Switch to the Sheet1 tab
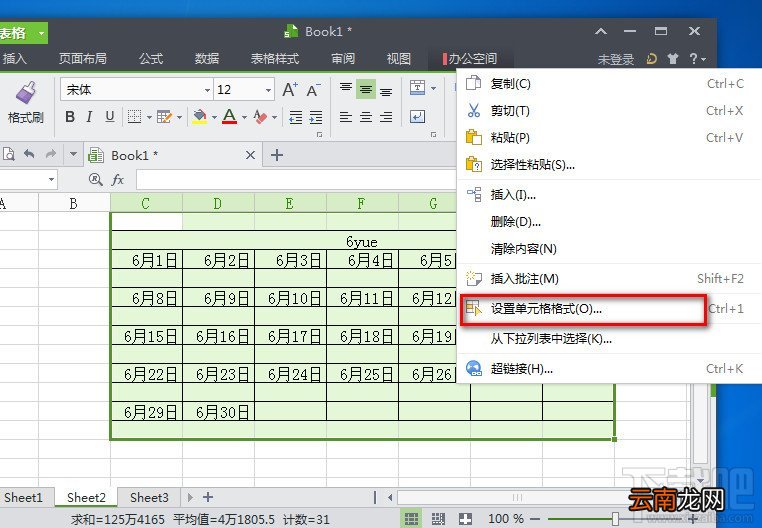The height and width of the screenshot is (528, 762). (23, 497)
